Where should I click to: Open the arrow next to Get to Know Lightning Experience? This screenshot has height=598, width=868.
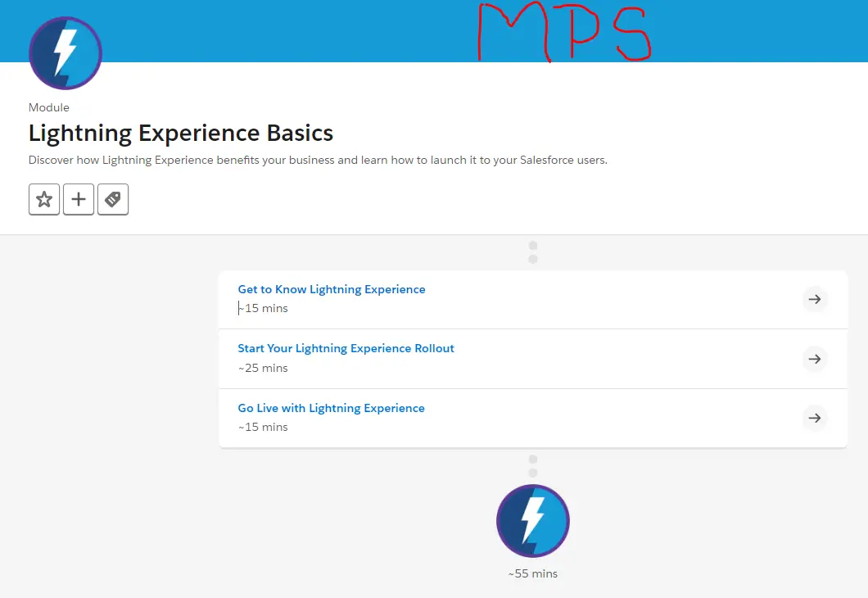pos(814,299)
